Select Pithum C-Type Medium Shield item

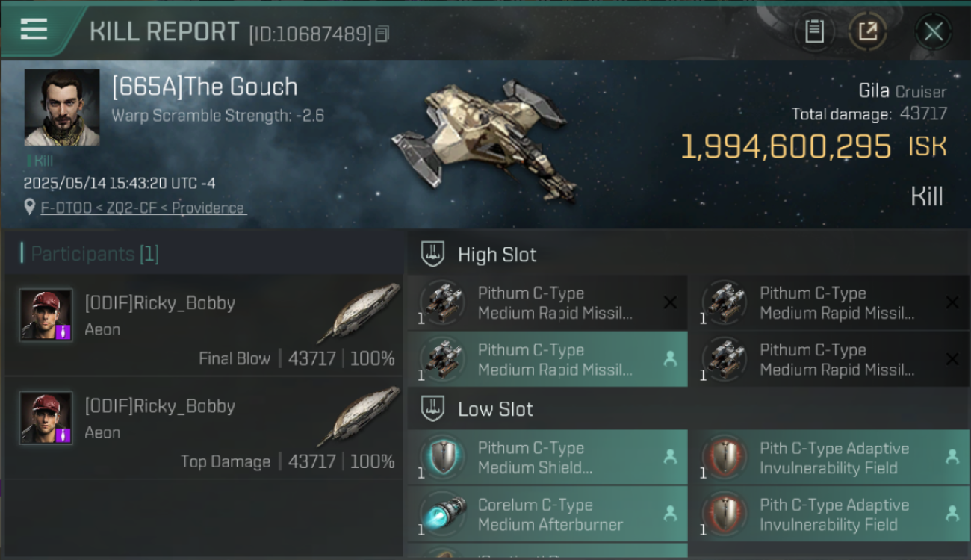[x=547, y=457]
